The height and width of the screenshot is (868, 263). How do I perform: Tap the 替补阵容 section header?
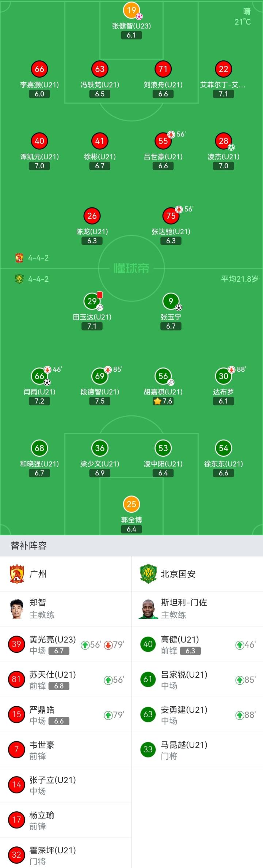[29, 546]
